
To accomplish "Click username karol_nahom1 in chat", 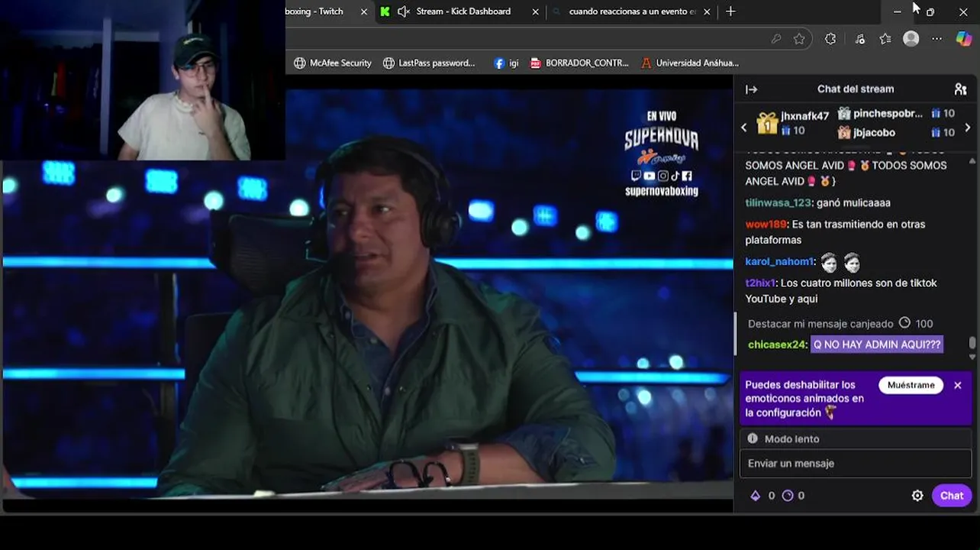I will (x=779, y=261).
